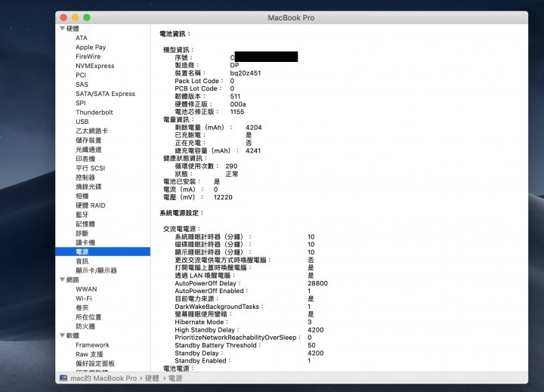Select Apple Pay in the sidebar

pos(91,47)
